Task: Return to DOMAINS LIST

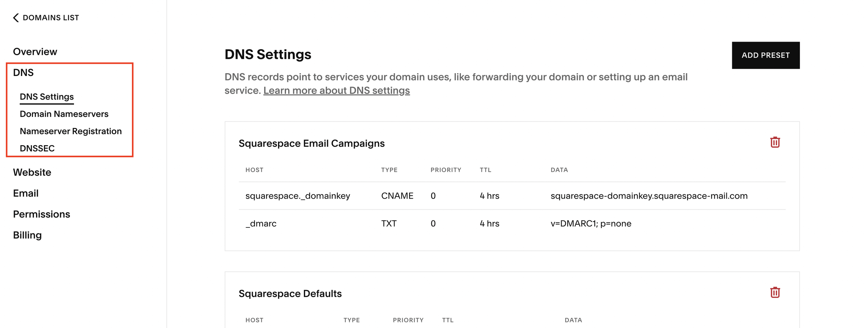Action: [51, 17]
